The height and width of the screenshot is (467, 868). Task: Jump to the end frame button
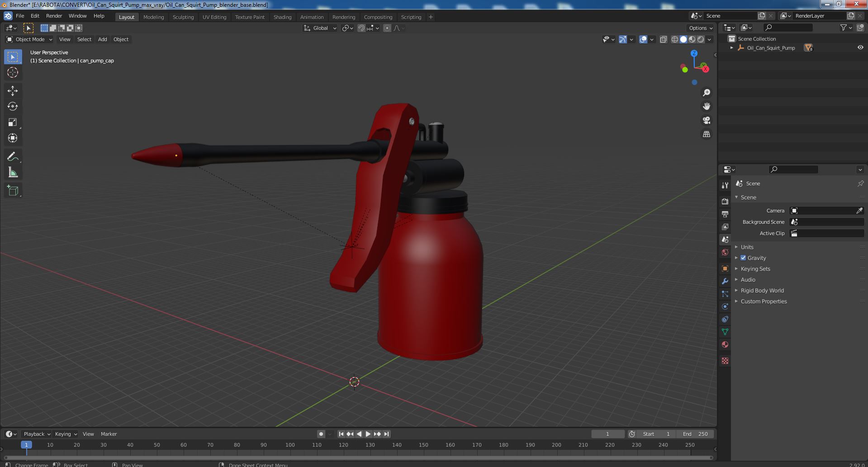[x=386, y=434]
